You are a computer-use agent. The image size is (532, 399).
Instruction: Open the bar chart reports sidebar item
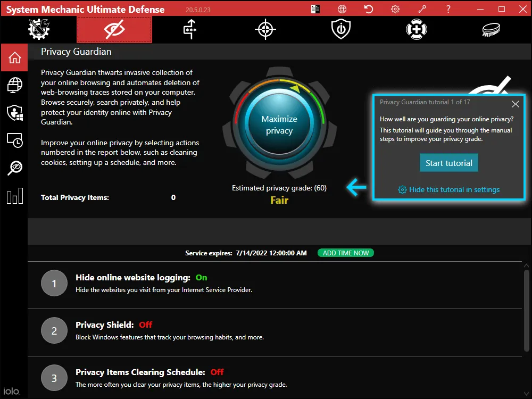14,196
